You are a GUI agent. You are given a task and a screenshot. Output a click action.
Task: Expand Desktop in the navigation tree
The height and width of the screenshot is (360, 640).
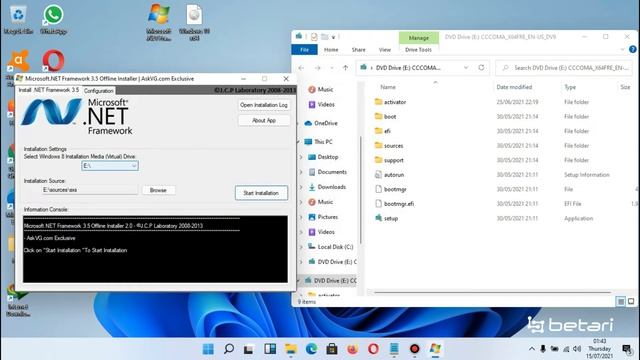[301, 157]
